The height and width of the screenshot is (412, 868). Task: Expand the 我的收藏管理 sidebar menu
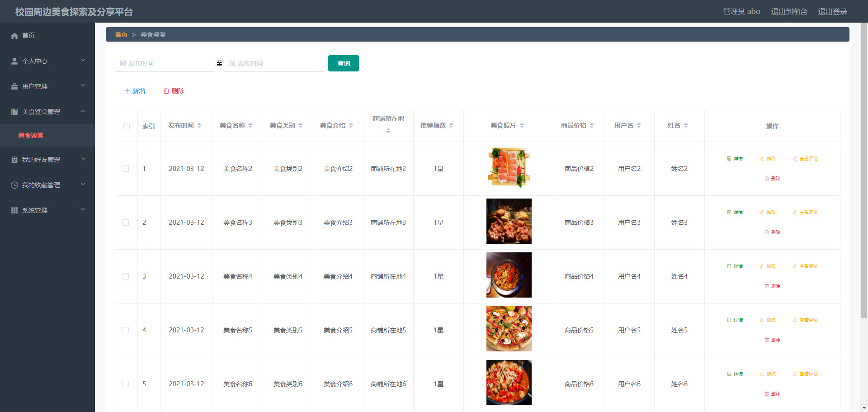pos(47,185)
